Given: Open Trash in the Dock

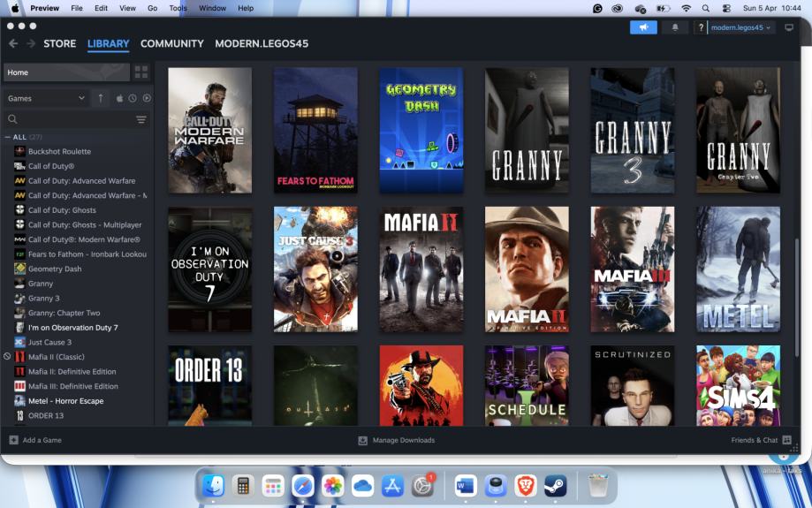Looking at the screenshot, I should pyautogui.click(x=598, y=486).
